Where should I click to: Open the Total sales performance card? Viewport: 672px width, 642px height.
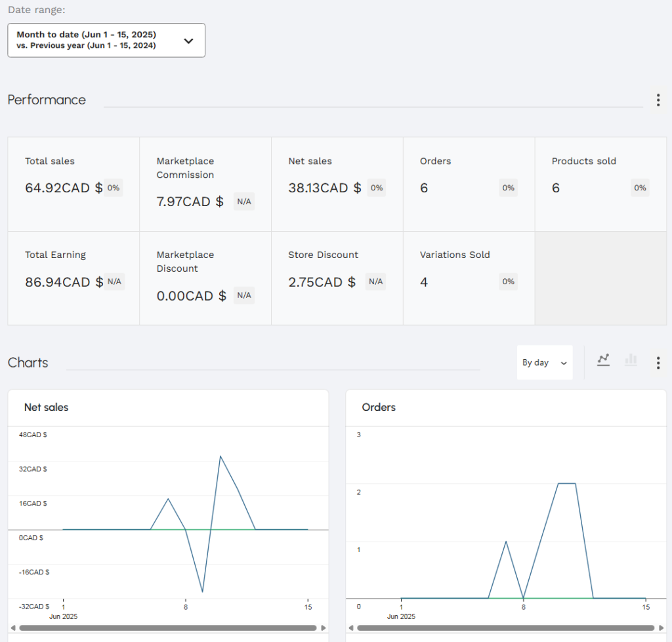pyautogui.click(x=73, y=184)
